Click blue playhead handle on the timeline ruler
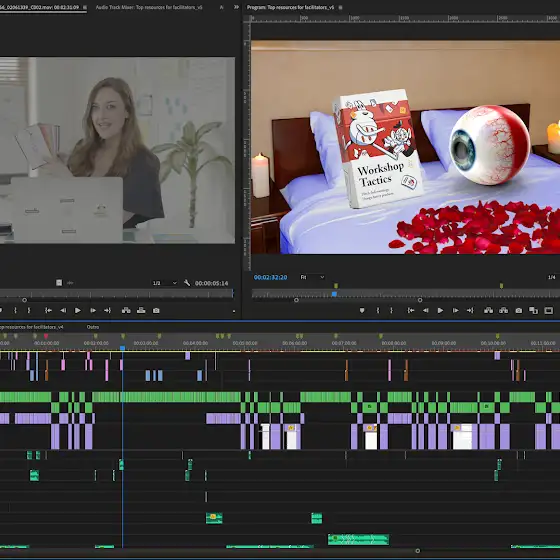The image size is (560, 560). pos(122,348)
